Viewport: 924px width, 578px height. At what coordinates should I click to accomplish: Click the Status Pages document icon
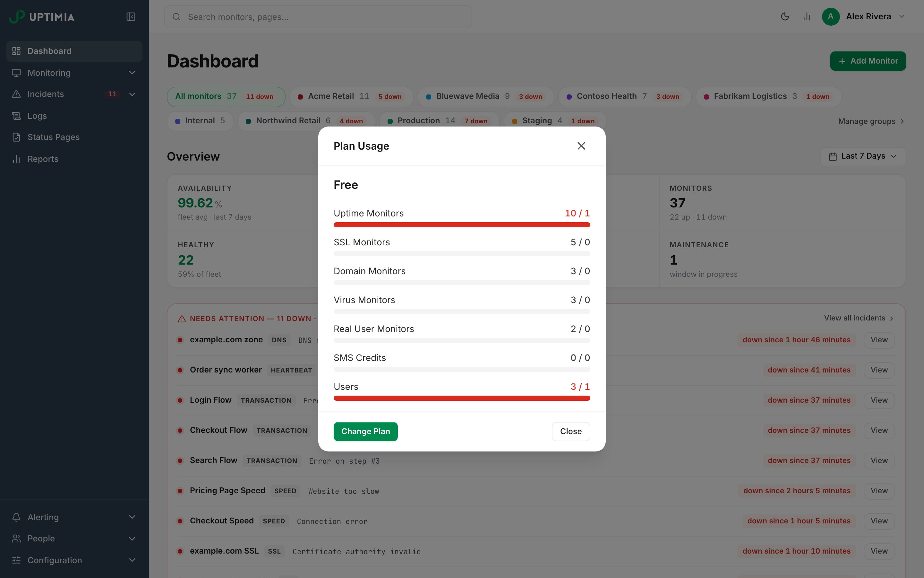click(x=16, y=137)
